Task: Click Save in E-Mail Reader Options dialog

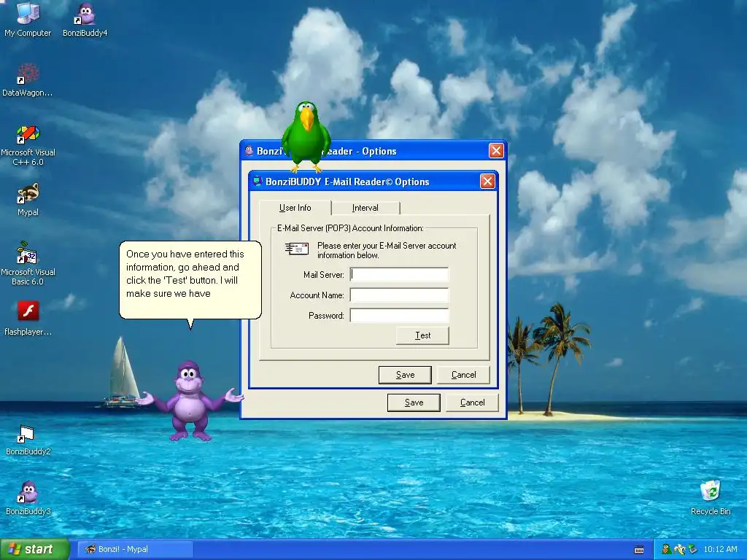Action: (x=405, y=375)
